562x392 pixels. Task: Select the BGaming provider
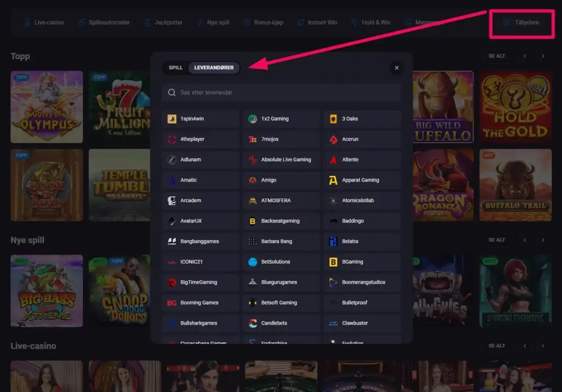(362, 262)
